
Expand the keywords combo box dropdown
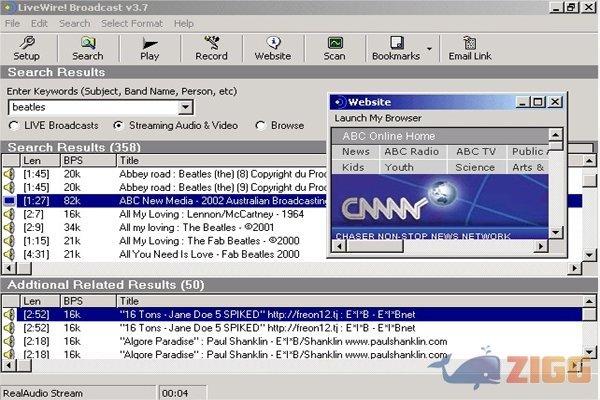click(185, 106)
